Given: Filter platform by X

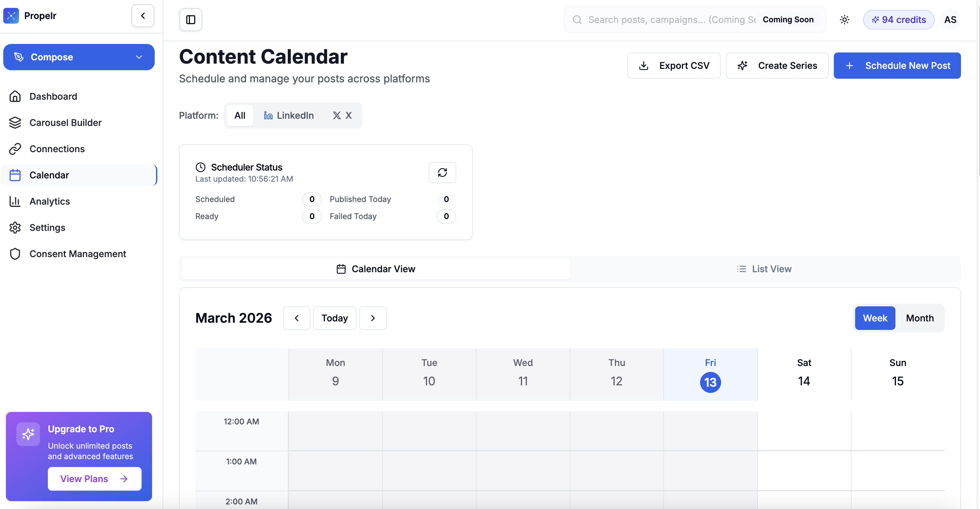Looking at the screenshot, I should coord(342,115).
